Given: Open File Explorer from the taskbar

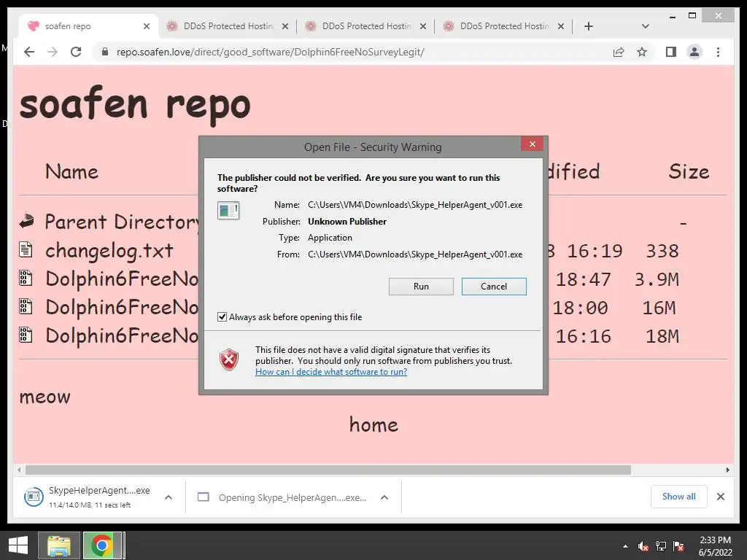Looking at the screenshot, I should coord(59,545).
